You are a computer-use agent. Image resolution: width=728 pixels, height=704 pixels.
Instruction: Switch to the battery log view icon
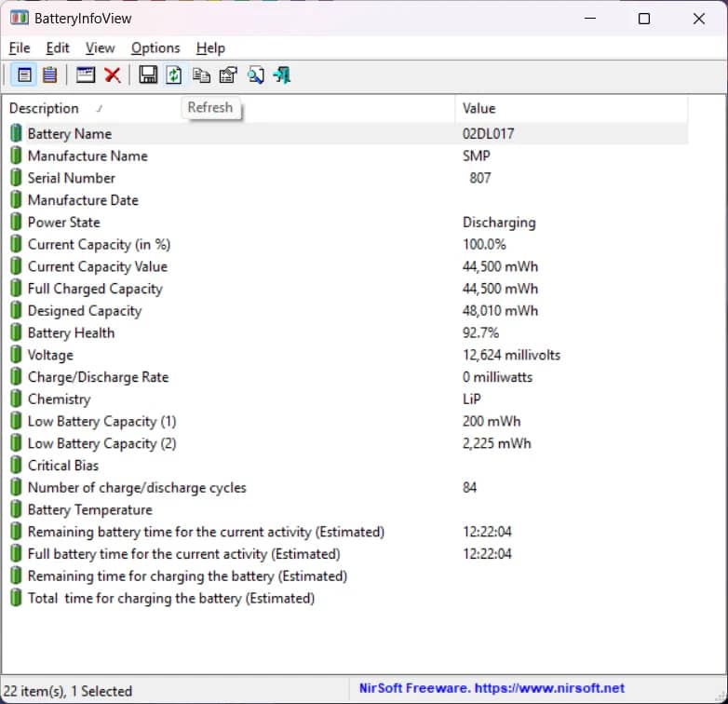point(49,74)
